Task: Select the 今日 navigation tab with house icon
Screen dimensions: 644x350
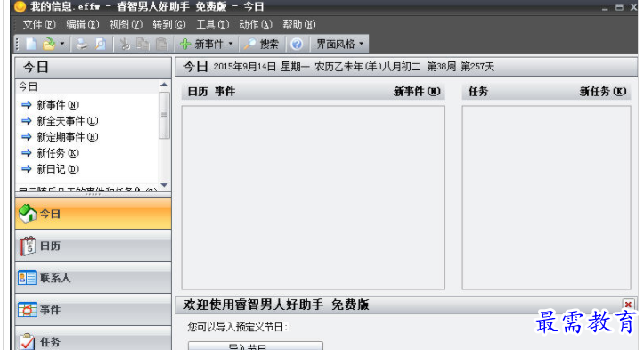Action: [94, 214]
